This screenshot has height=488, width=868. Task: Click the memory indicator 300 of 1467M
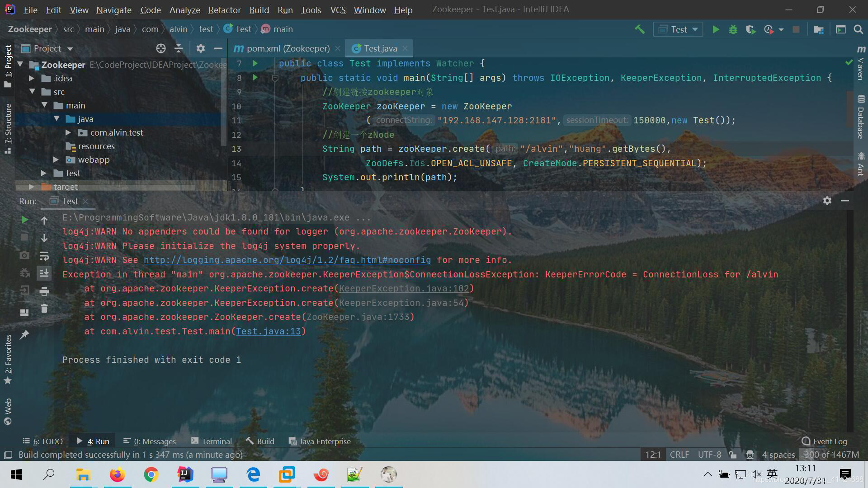pos(831,455)
